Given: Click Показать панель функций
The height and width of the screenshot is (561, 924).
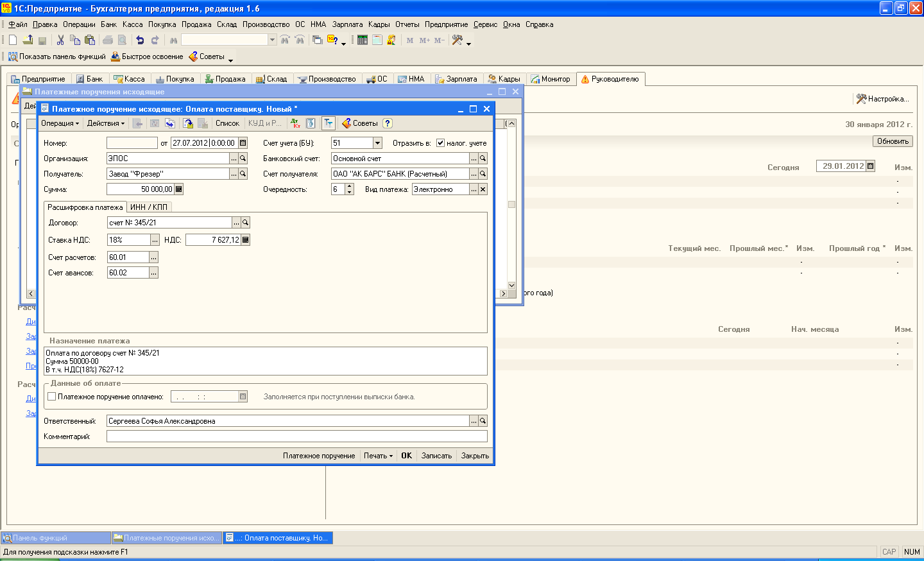Looking at the screenshot, I should 56,56.
